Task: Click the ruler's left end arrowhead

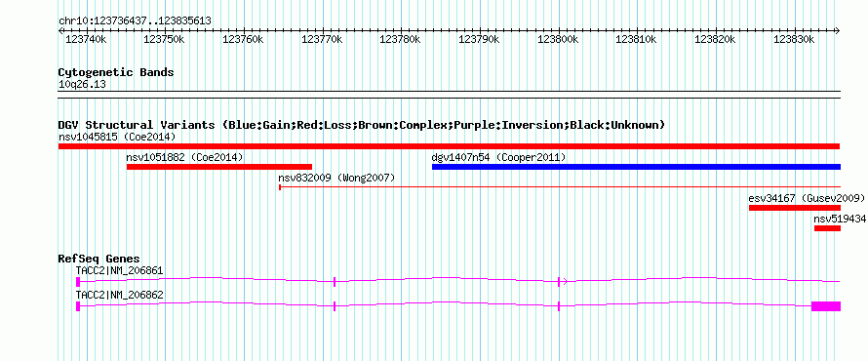Action: tap(60, 31)
